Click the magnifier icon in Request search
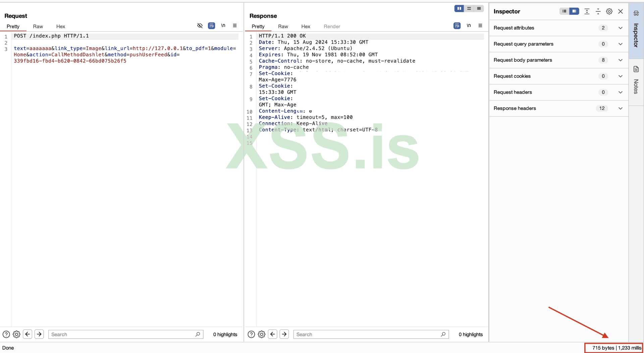This screenshot has height=353, width=644. coord(198,334)
